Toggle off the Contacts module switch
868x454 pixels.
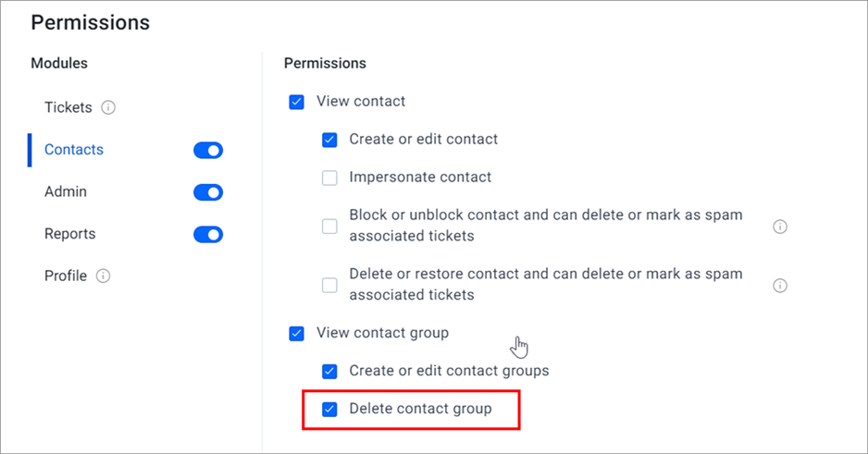point(208,150)
